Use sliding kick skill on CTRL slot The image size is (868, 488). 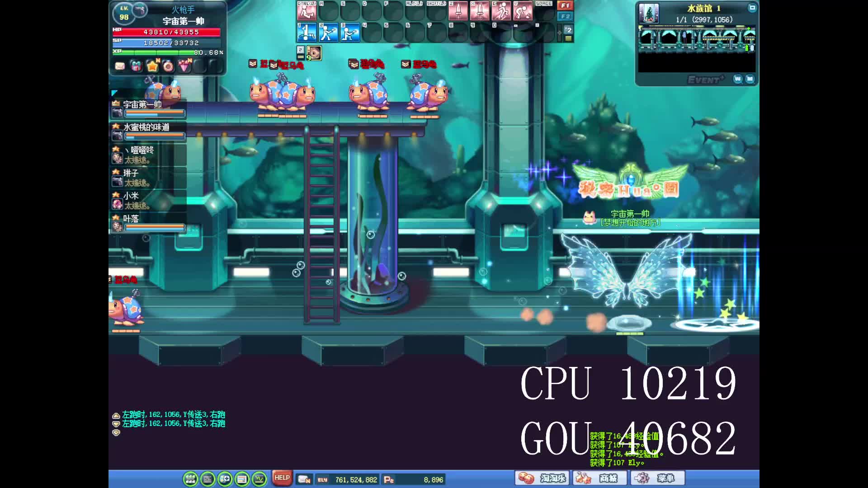click(307, 11)
